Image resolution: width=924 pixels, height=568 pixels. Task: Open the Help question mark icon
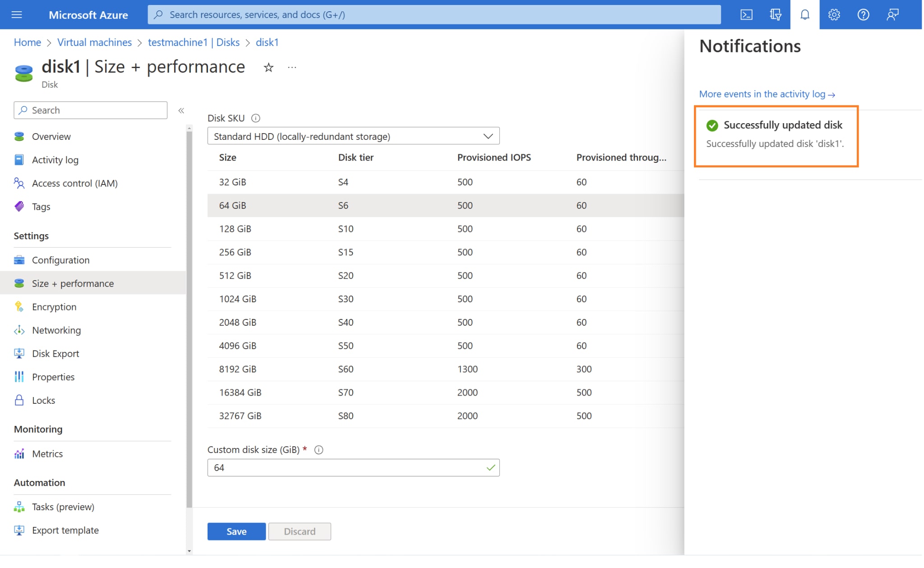[x=863, y=15]
